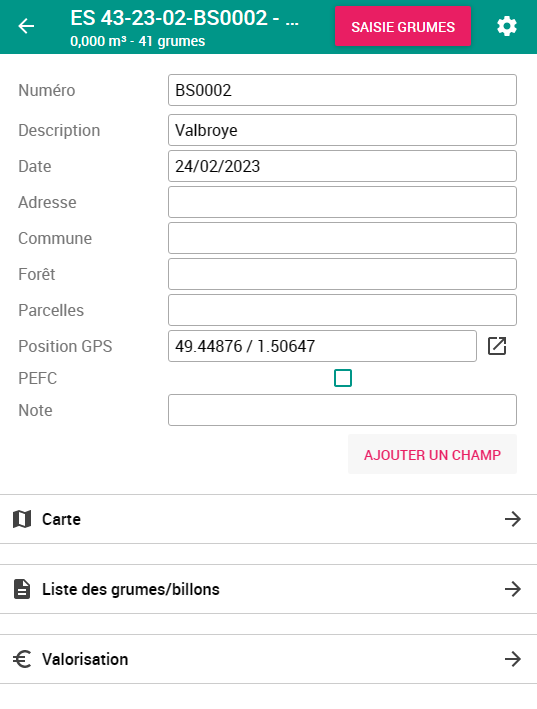Screen dimensions: 537x709
Task: Focus the Numéro field BS0002
Action: tap(342, 90)
